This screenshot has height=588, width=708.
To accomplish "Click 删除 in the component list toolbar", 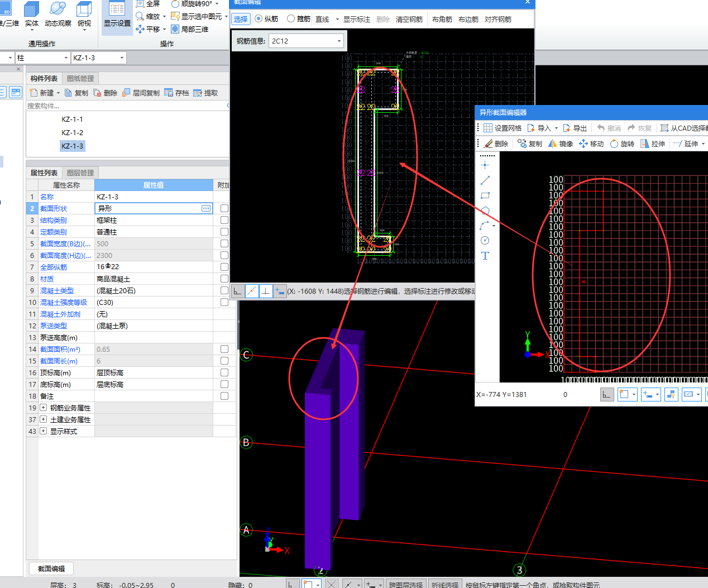I will pyautogui.click(x=106, y=93).
